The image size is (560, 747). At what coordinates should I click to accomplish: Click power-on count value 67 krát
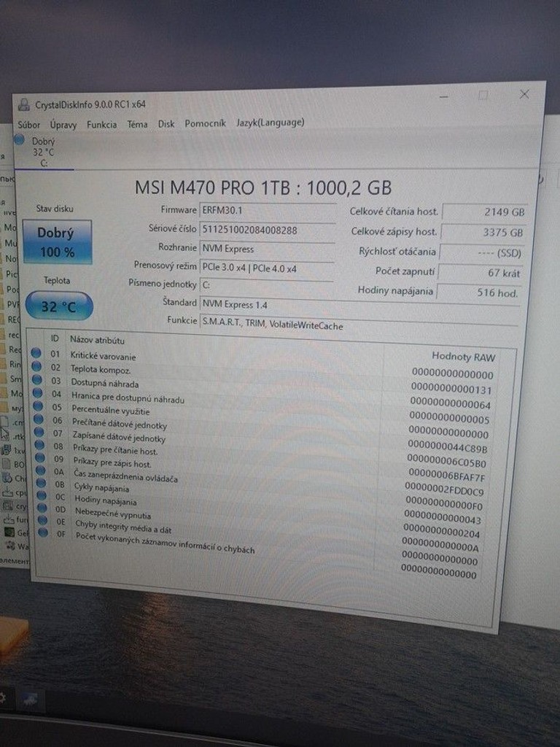[x=480, y=273]
